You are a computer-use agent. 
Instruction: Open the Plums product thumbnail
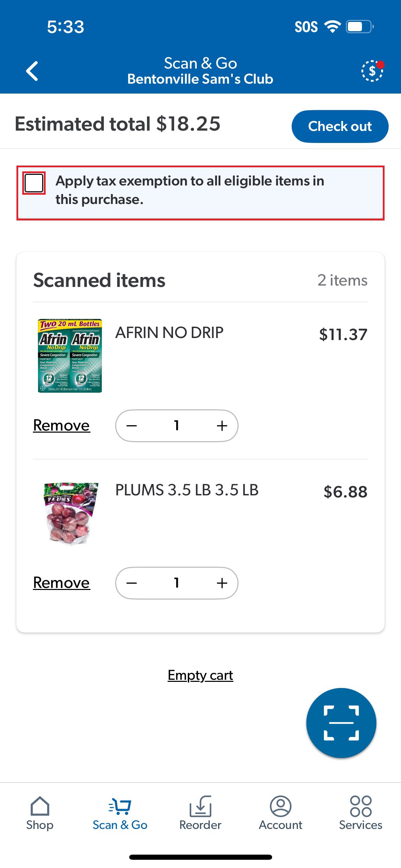tap(71, 514)
